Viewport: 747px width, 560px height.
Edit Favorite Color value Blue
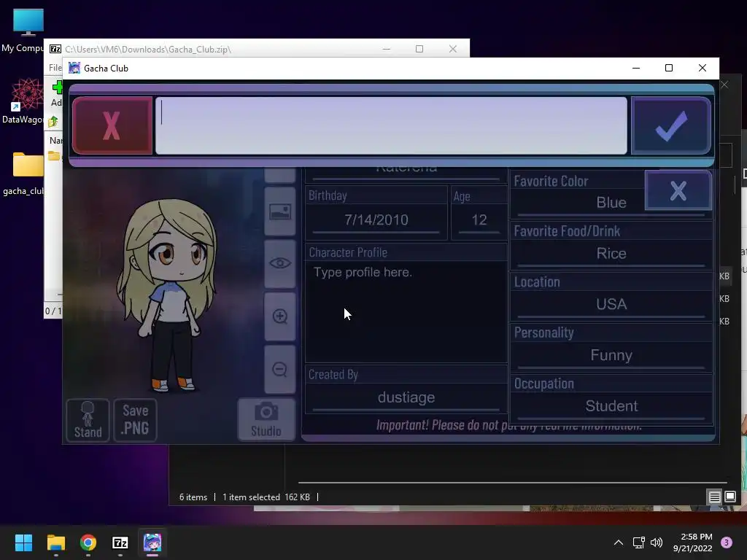(611, 203)
